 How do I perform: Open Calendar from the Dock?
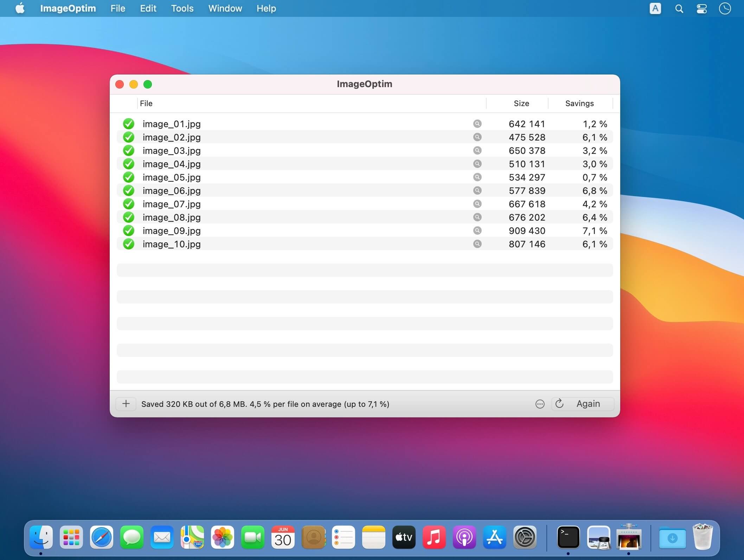pyautogui.click(x=283, y=537)
